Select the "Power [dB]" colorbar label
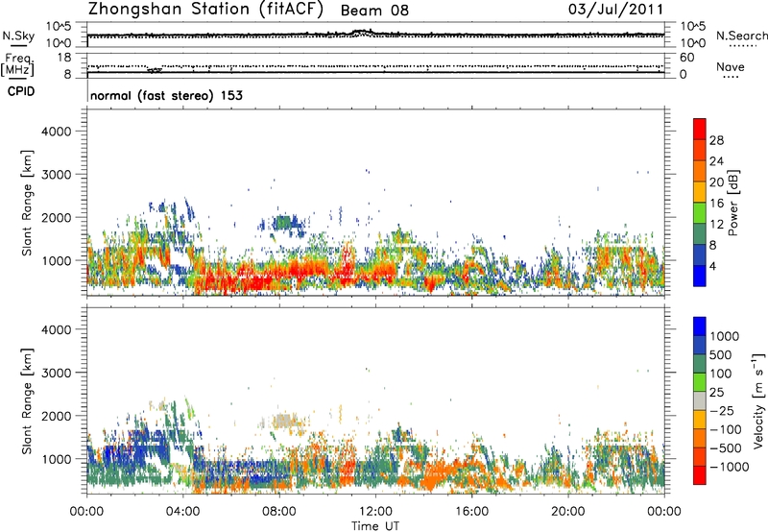The image size is (768, 532). [732, 203]
